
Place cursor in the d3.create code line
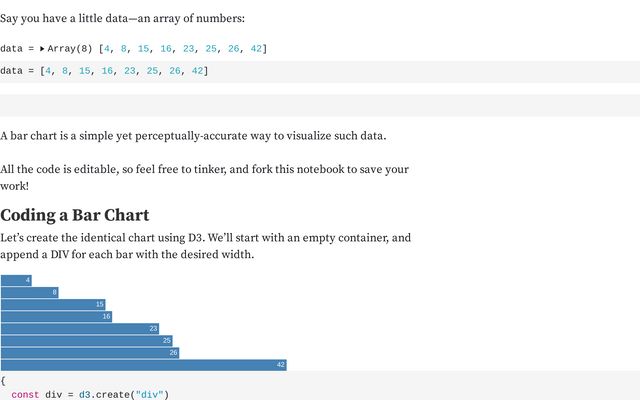(x=90, y=394)
